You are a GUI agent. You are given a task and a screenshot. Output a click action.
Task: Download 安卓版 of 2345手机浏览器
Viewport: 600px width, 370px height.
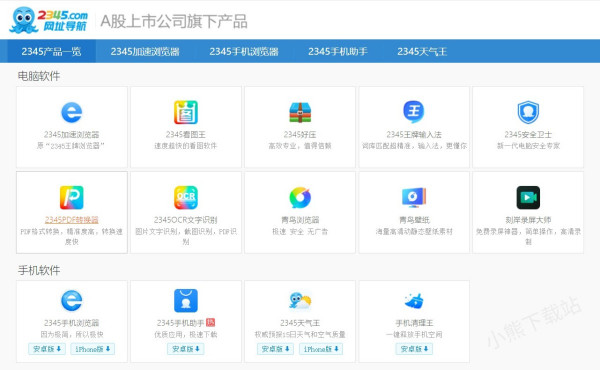point(47,349)
